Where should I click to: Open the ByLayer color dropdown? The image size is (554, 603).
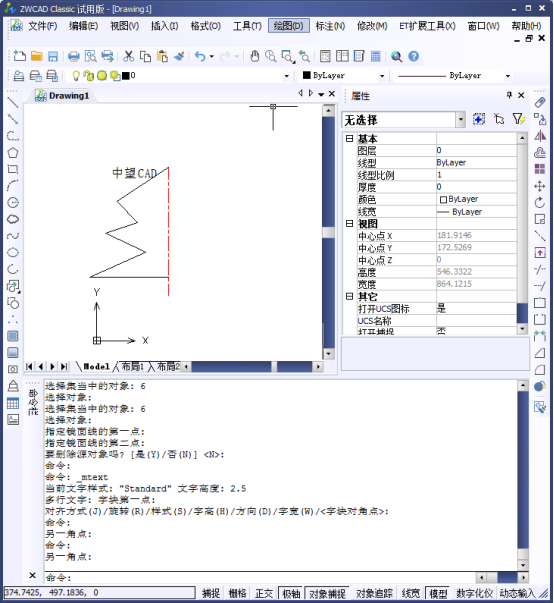tap(382, 76)
